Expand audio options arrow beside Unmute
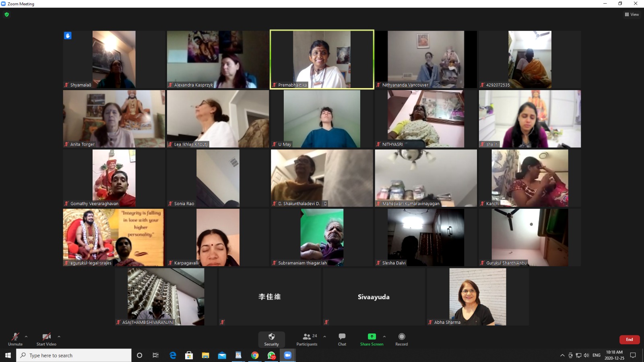 click(26, 337)
